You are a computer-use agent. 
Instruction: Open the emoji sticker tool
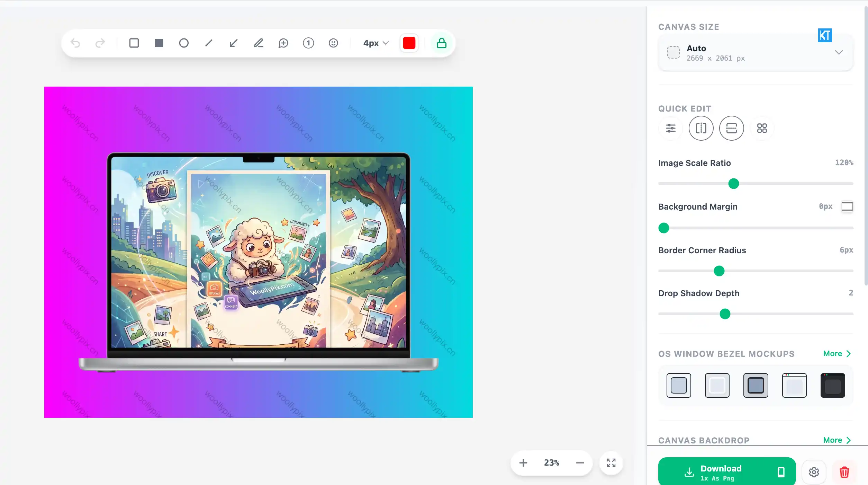point(333,43)
